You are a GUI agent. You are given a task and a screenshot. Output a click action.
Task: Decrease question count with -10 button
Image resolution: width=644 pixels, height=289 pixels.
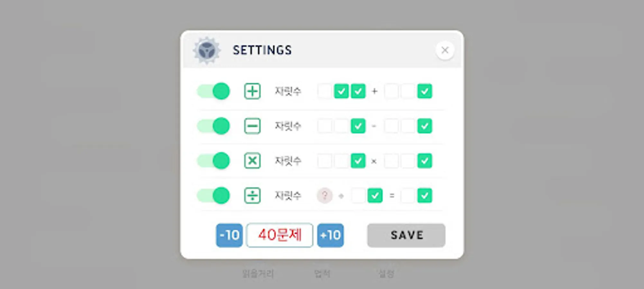click(x=229, y=235)
